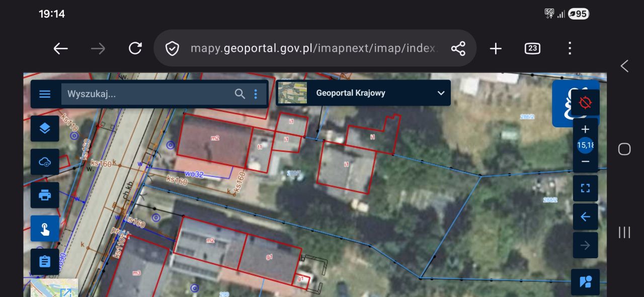
Task: Open the print map tool
Action: (x=45, y=195)
